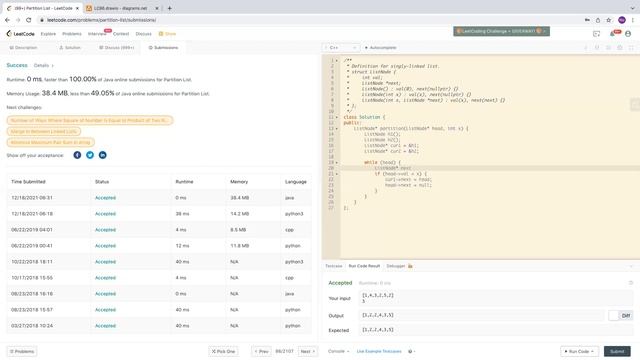
Task: Open the Run Code dropdown
Action: click(x=580, y=351)
